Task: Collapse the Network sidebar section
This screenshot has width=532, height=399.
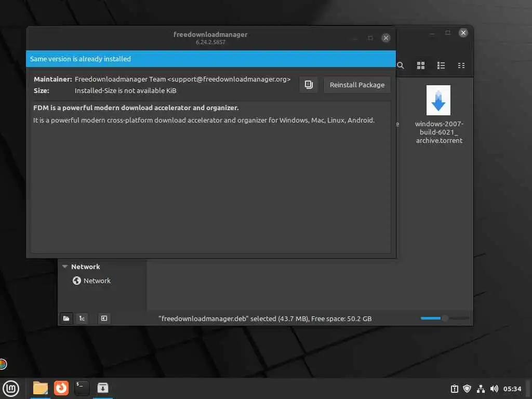Action: point(65,267)
